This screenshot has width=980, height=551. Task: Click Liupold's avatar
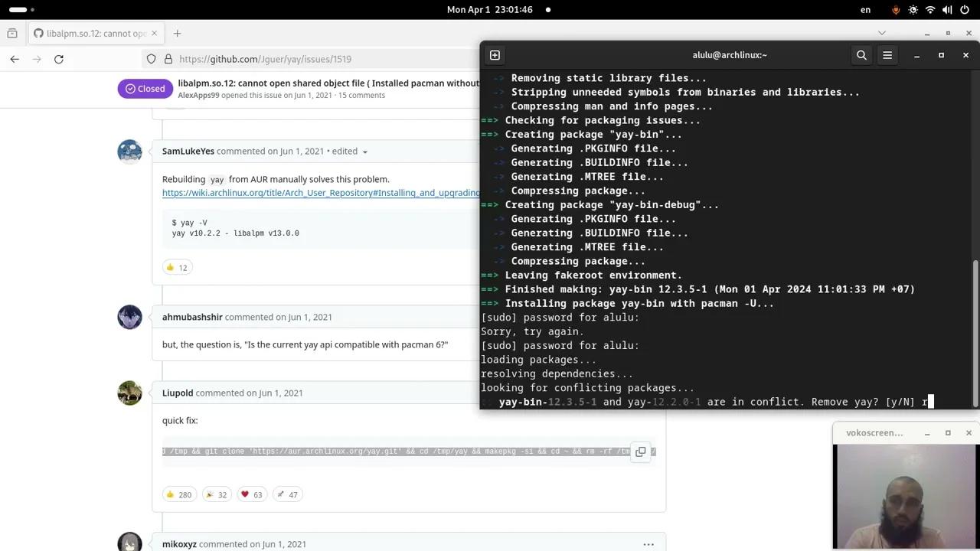(129, 393)
